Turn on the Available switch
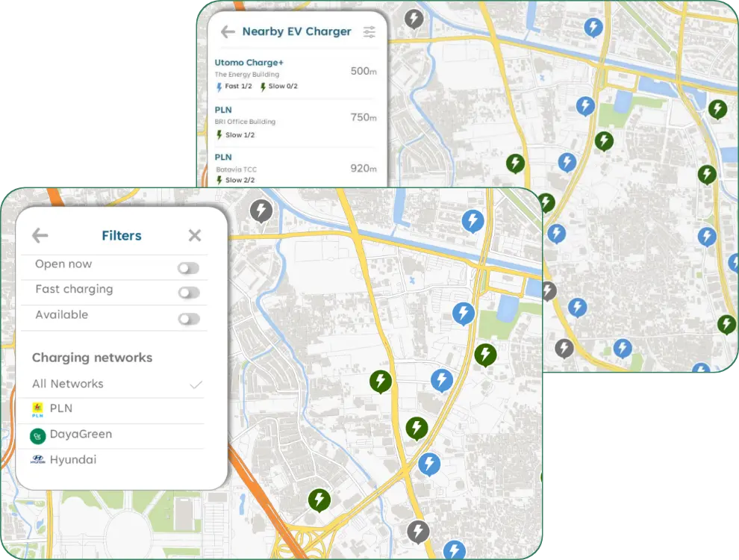Viewport: 739px width, 560px height. 189,319
